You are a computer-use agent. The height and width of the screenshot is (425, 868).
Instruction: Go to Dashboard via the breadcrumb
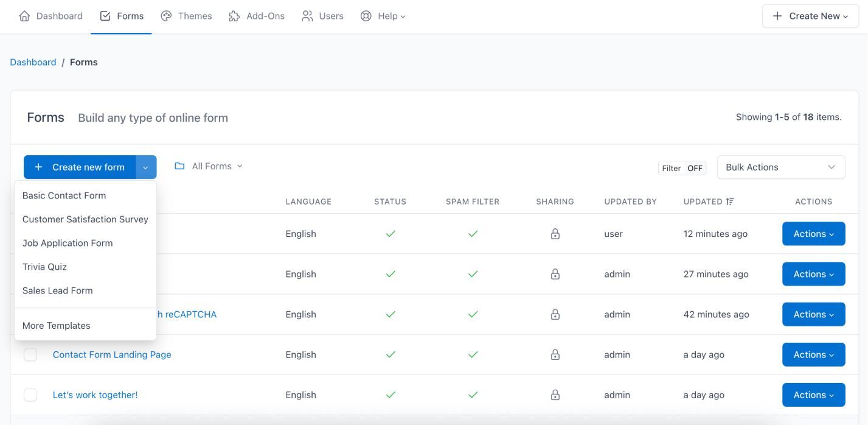[33, 62]
